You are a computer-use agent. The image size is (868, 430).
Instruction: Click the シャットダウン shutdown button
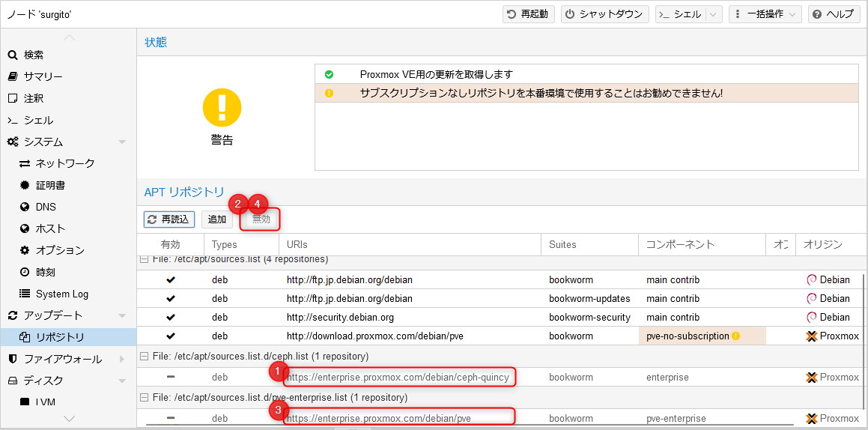pyautogui.click(x=604, y=14)
